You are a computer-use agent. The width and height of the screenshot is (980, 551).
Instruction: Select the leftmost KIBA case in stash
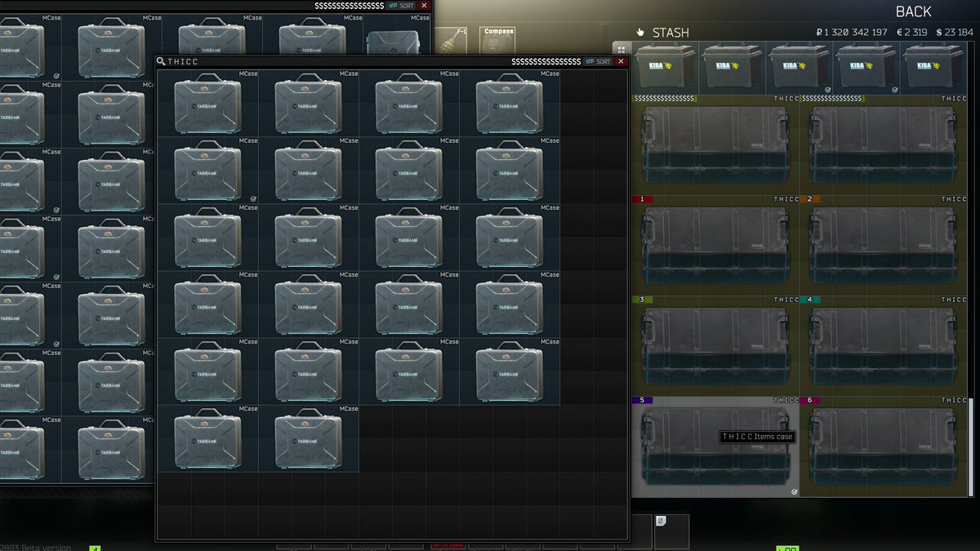(666, 68)
